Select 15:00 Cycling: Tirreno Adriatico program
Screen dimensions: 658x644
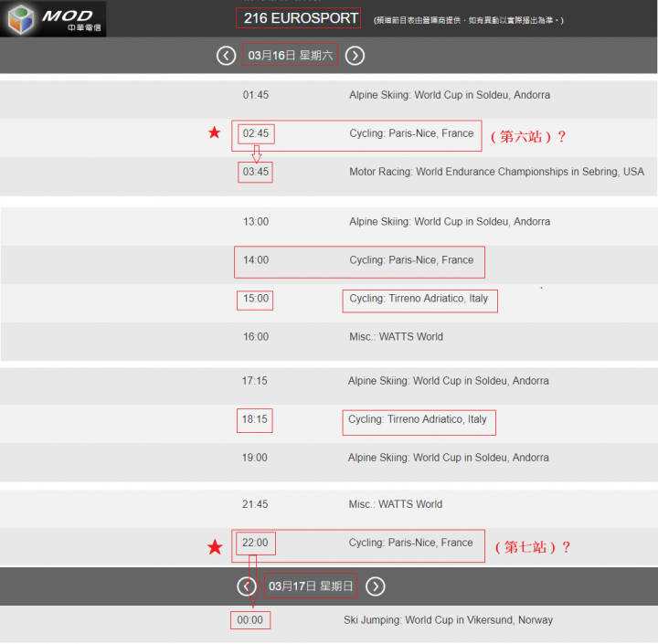pos(419,299)
